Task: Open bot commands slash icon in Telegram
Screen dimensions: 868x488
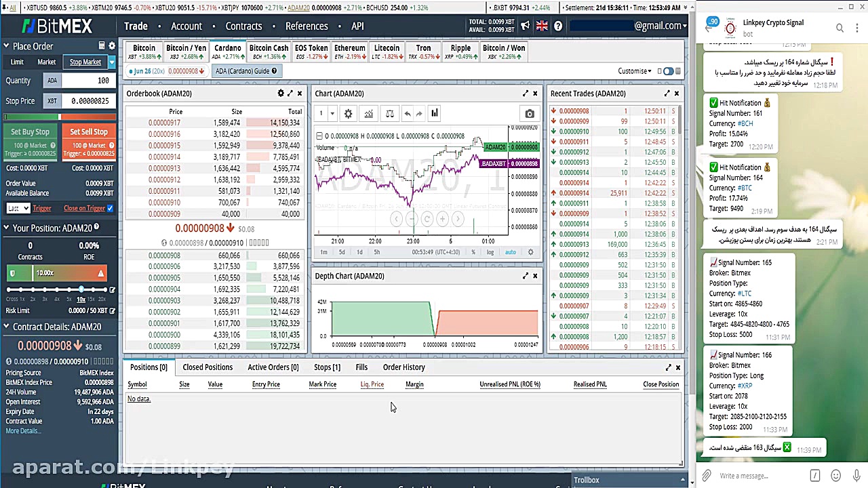Action: click(815, 475)
